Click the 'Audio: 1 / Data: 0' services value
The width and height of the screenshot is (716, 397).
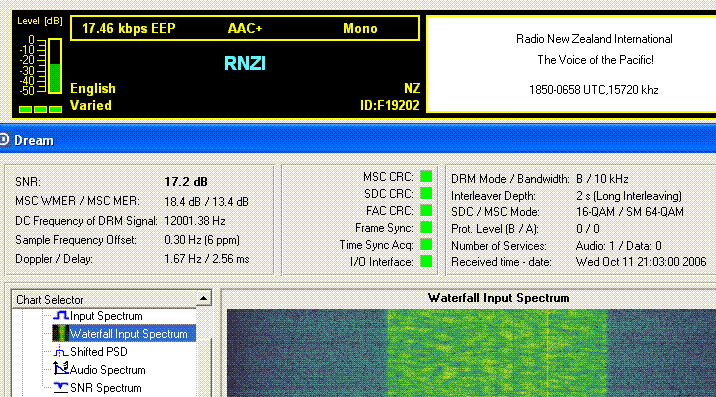coord(618,246)
